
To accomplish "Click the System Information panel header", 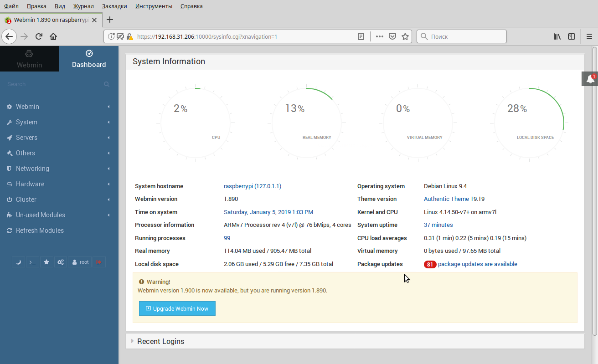I will tap(355, 62).
